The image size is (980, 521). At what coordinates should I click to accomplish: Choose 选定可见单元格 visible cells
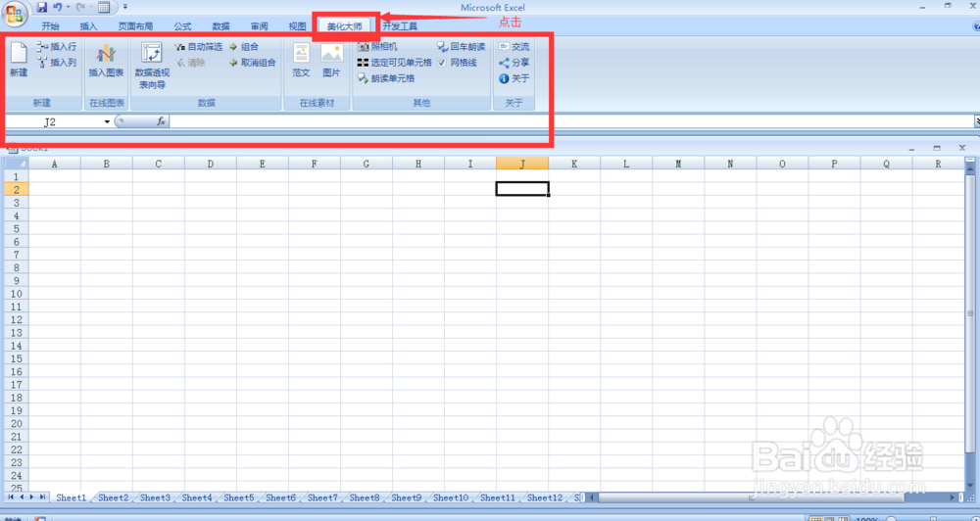(394, 63)
